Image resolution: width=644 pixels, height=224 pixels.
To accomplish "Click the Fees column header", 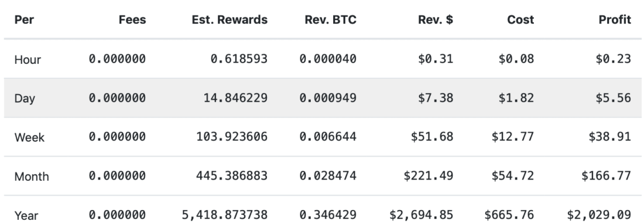I will pyautogui.click(x=132, y=20).
